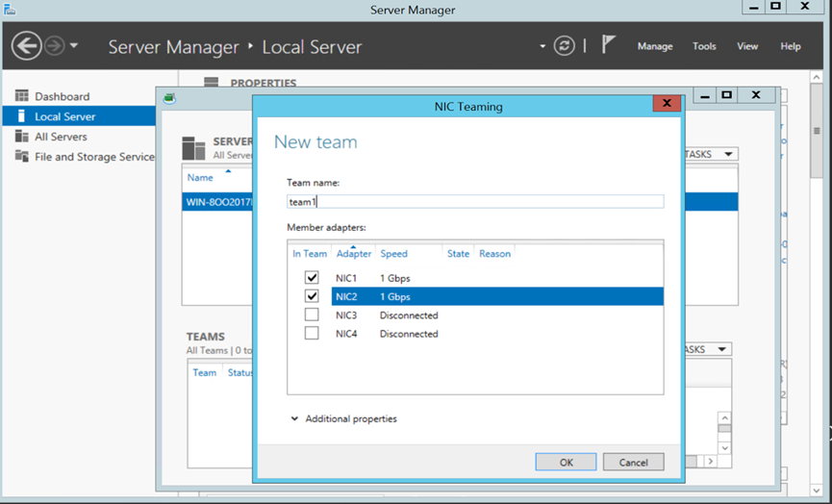Click the Team name input field
Screen dimensions: 832x504
475,202
